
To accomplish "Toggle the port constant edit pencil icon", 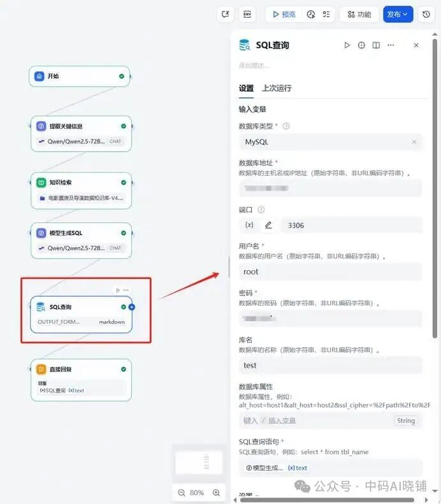I will coord(268,225).
